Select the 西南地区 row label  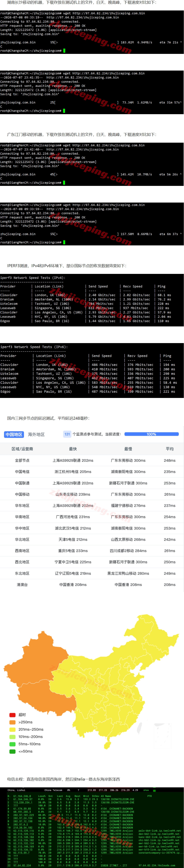coord(22,550)
